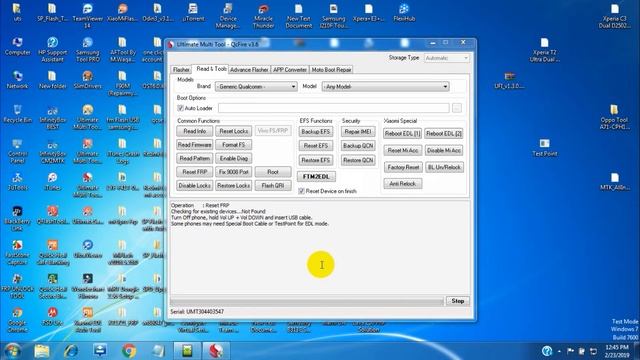Screen dimensions: 640x360
Task: Switch to the Advance Flasher tab
Action: (249, 70)
